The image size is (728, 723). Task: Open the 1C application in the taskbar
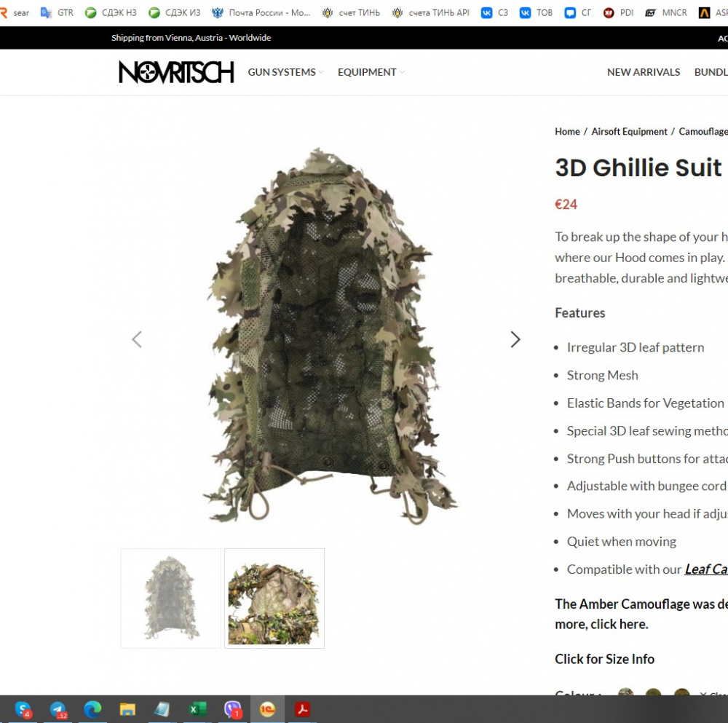(267, 709)
